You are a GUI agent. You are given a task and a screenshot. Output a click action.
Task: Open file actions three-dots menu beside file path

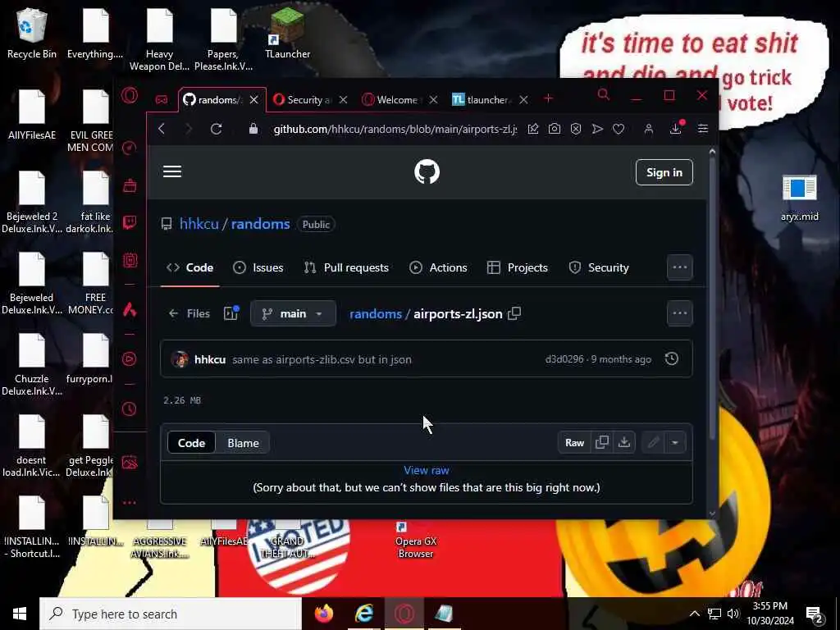(680, 313)
